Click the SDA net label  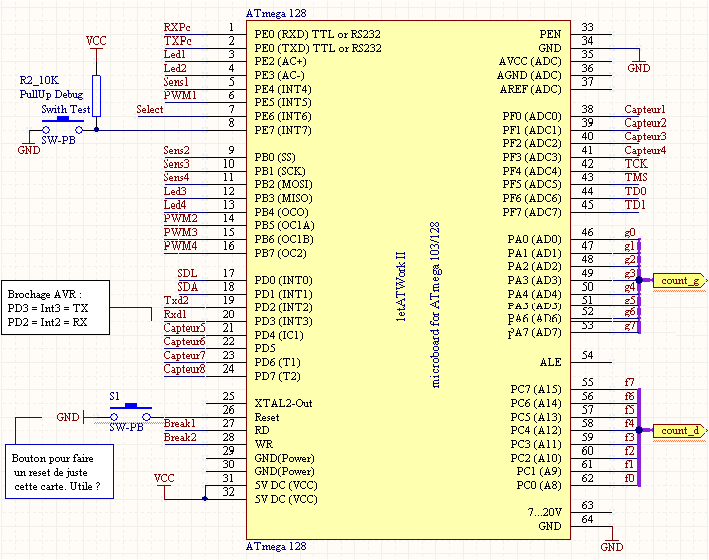coord(187,287)
